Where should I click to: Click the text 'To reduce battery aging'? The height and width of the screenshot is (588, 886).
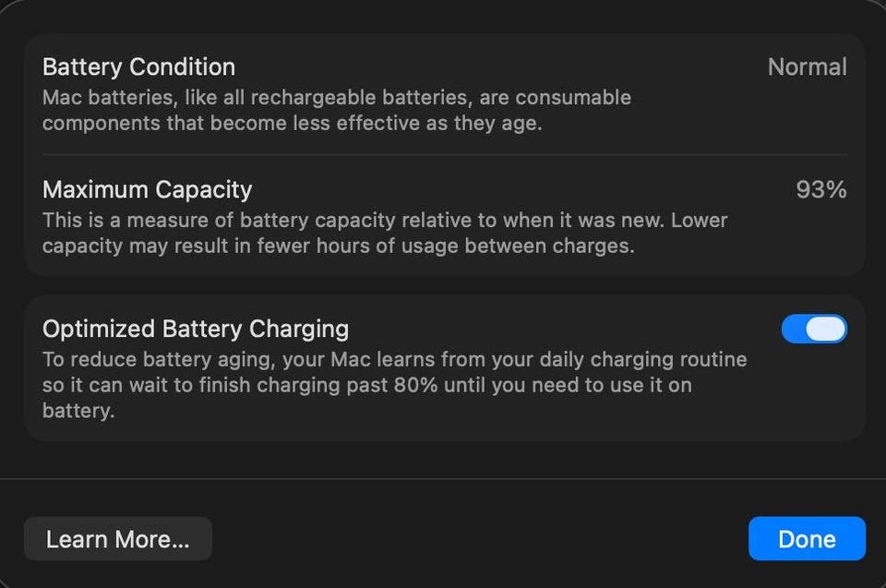pos(146,359)
